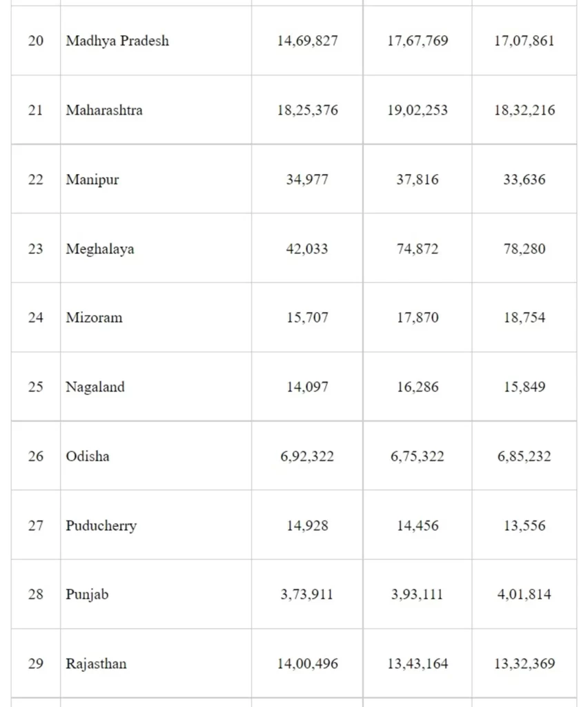Click Odisha's figure 6,75,322

pyautogui.click(x=418, y=456)
